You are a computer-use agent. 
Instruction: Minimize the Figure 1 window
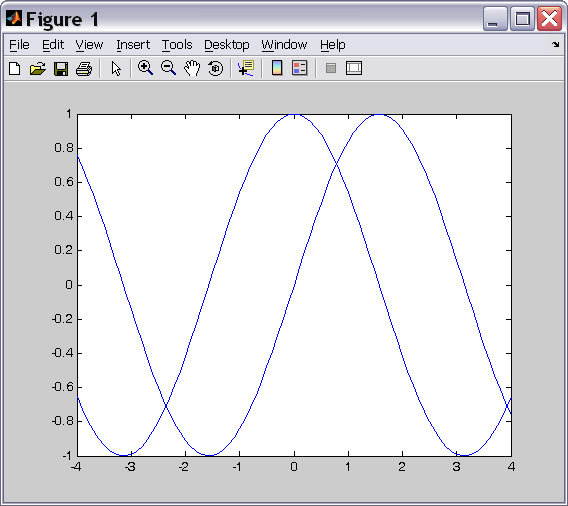(x=495, y=19)
